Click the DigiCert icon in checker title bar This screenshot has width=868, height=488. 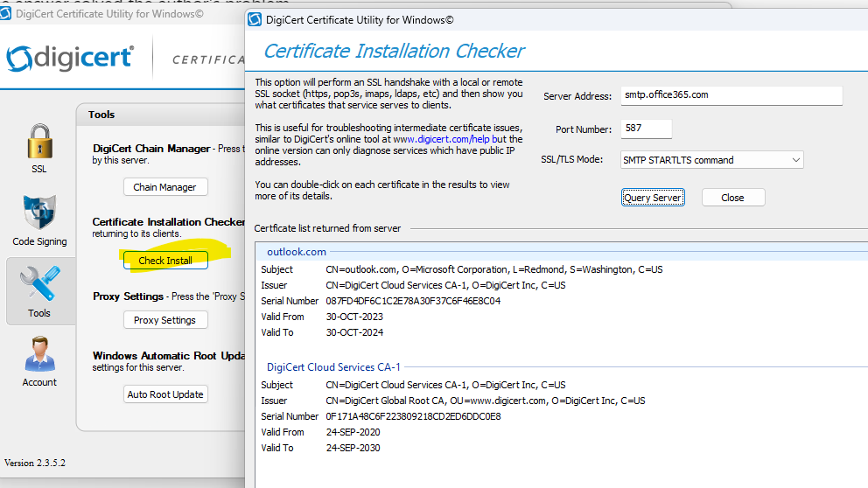click(255, 20)
